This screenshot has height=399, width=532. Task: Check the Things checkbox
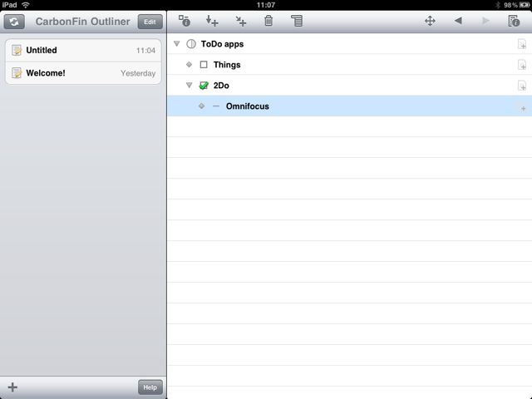(x=204, y=65)
